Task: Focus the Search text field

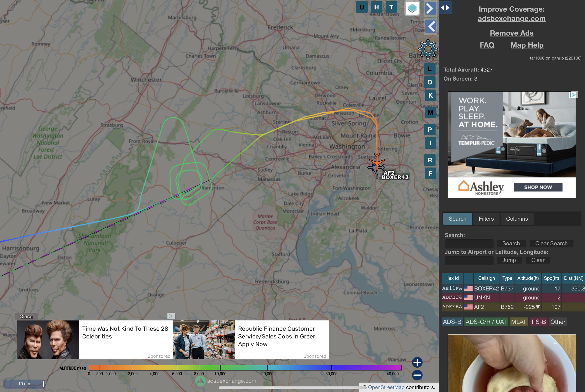Action: click(469, 244)
